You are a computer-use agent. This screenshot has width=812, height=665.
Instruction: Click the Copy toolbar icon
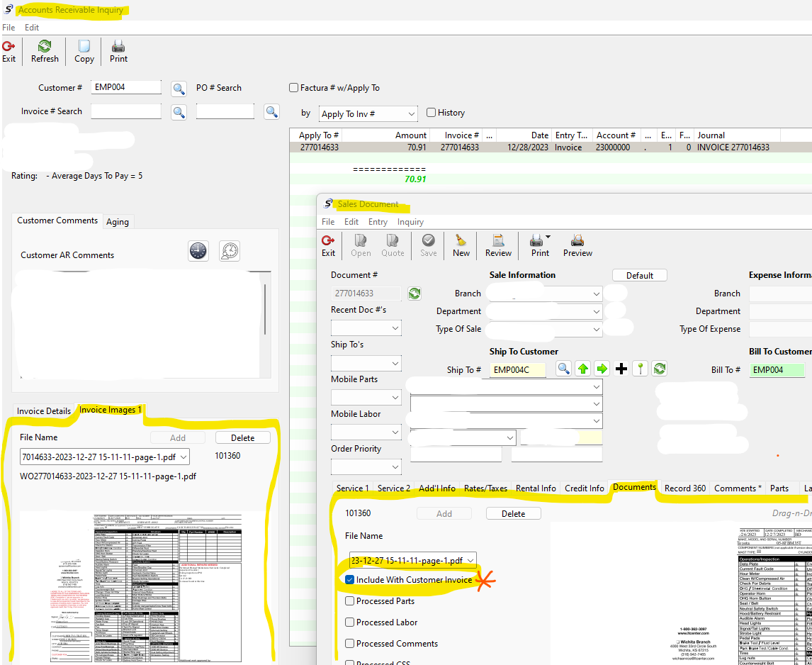pyautogui.click(x=84, y=46)
